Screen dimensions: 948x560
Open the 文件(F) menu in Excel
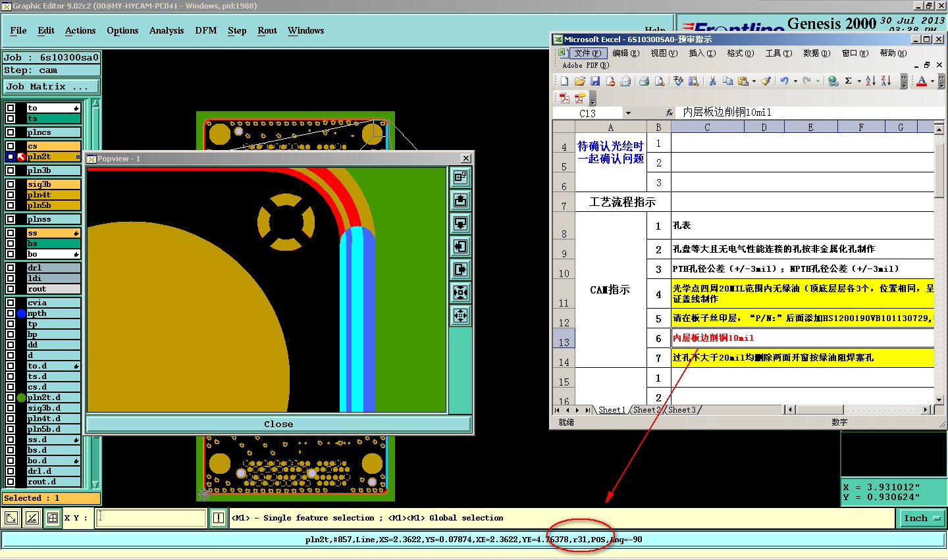click(x=587, y=53)
